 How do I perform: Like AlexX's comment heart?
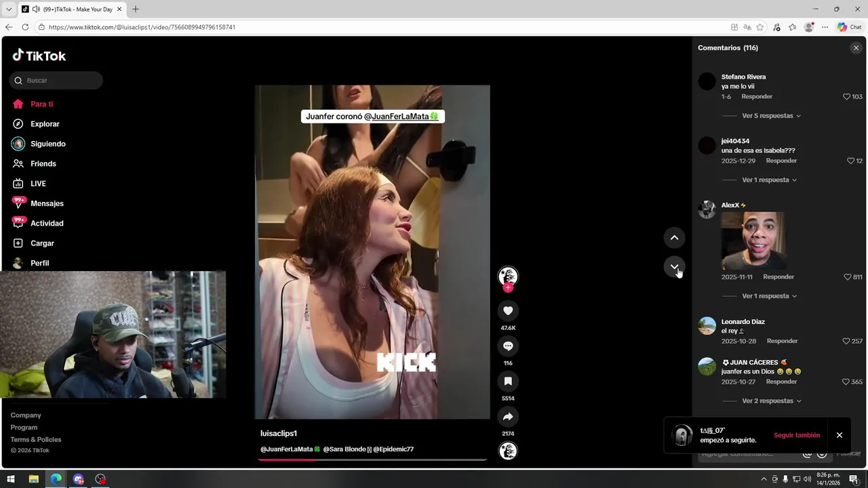click(x=847, y=277)
